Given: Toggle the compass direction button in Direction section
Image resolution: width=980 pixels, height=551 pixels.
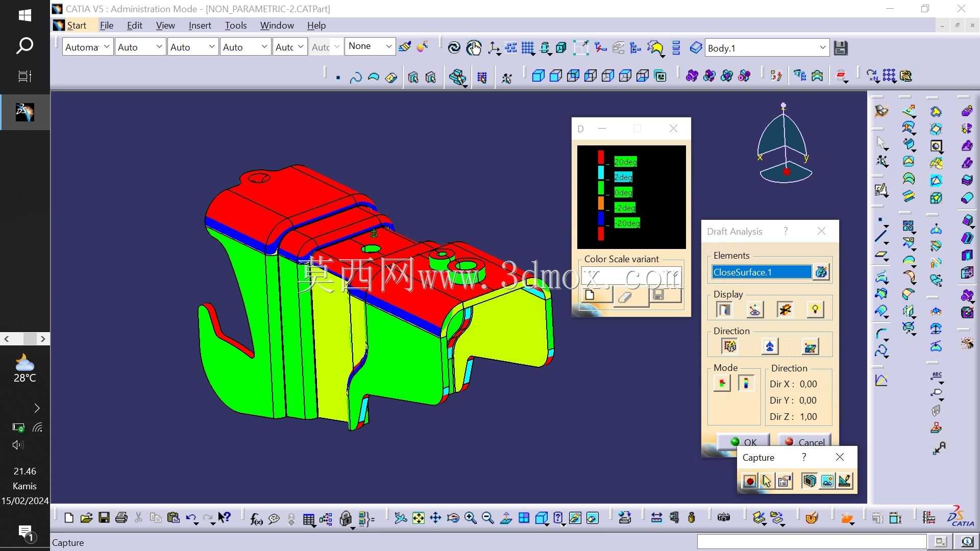Looking at the screenshot, I should [770, 346].
